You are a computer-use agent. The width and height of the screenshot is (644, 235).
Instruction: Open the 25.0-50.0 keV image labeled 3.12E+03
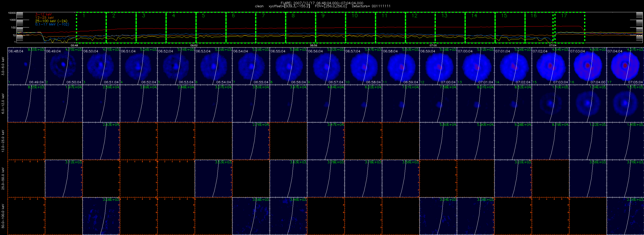[64, 178]
